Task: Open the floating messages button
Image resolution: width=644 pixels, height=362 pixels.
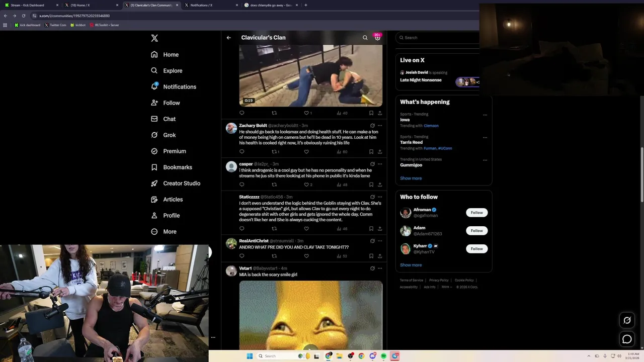Action: pos(627,339)
